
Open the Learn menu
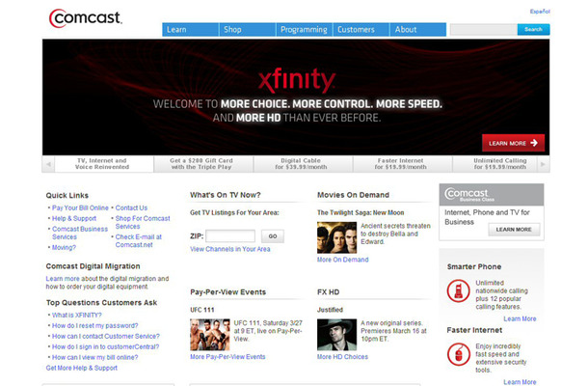tap(191, 30)
